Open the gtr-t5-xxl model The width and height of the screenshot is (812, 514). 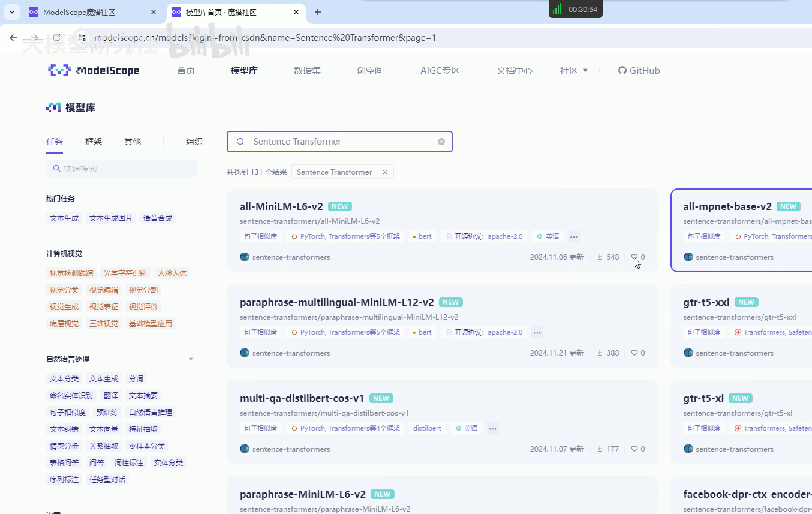pyautogui.click(x=706, y=302)
